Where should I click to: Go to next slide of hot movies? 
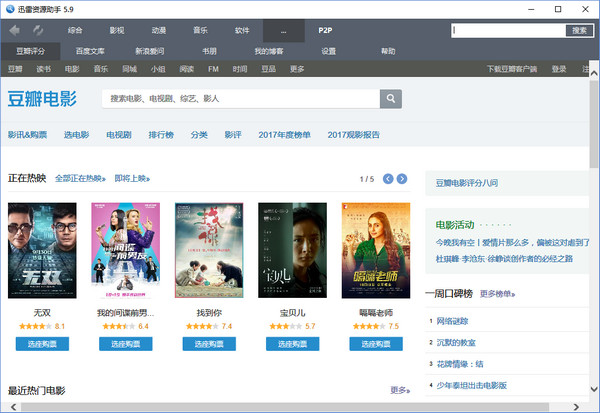tap(402, 179)
